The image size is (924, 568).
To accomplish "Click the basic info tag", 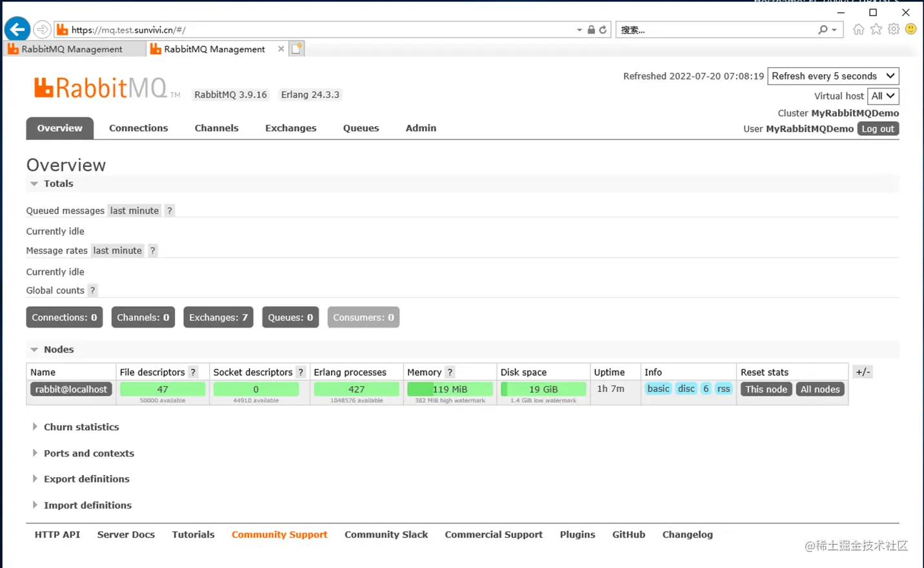I will pos(658,389).
